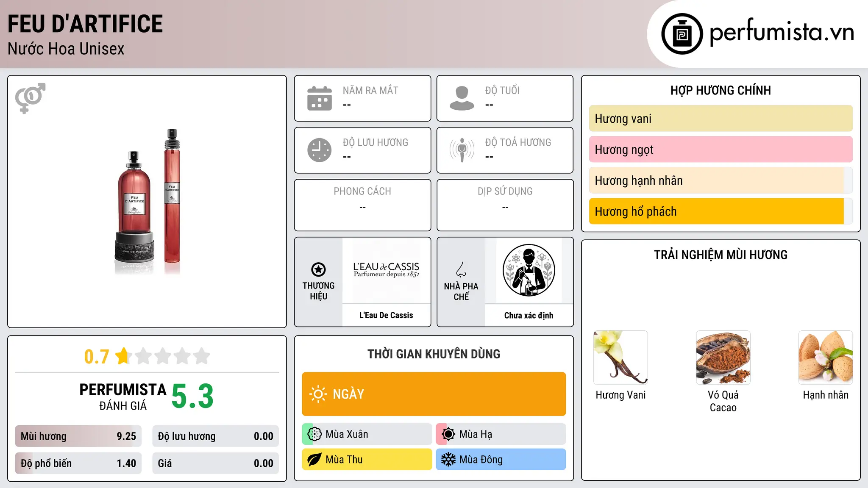Image resolution: width=868 pixels, height=488 pixels.
Task: Open the L'Eau de Cassis brand logo
Action: click(x=386, y=270)
